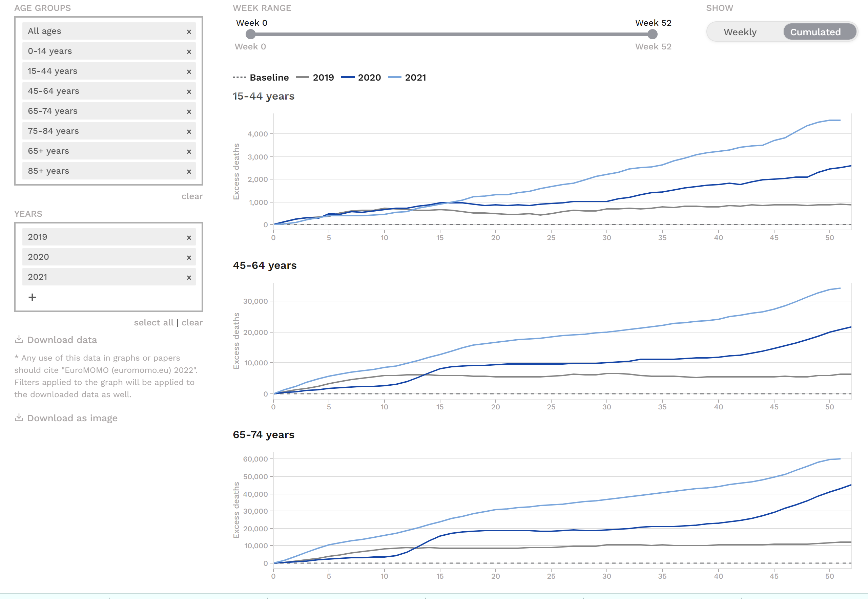Select the All ages tag

pos(109,31)
